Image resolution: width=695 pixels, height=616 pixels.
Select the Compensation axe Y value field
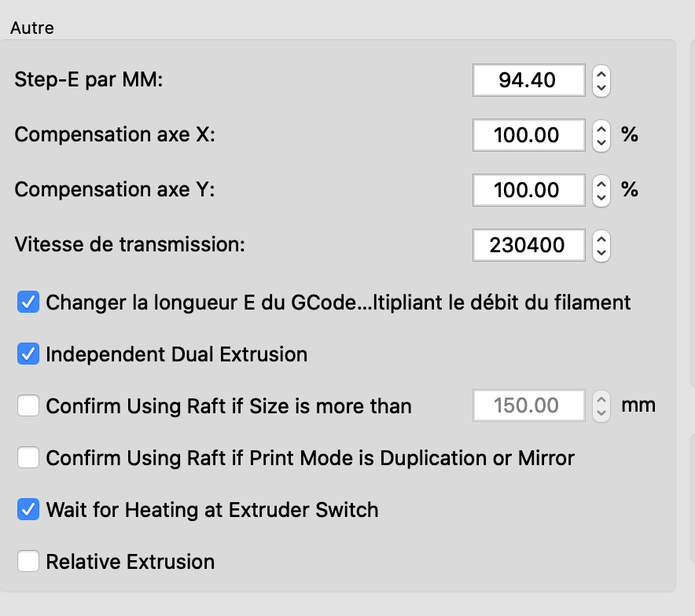point(528,190)
